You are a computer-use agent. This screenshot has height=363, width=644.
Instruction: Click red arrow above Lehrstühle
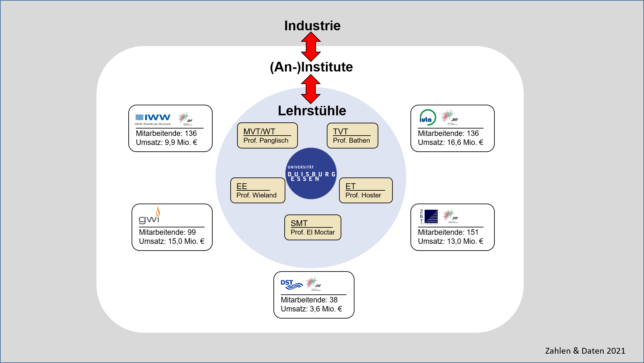click(311, 89)
